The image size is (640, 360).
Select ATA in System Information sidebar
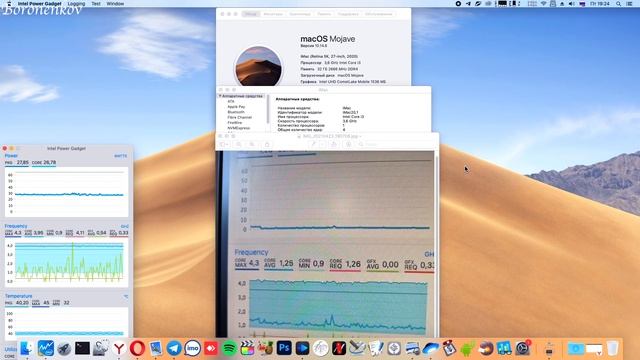231,101
